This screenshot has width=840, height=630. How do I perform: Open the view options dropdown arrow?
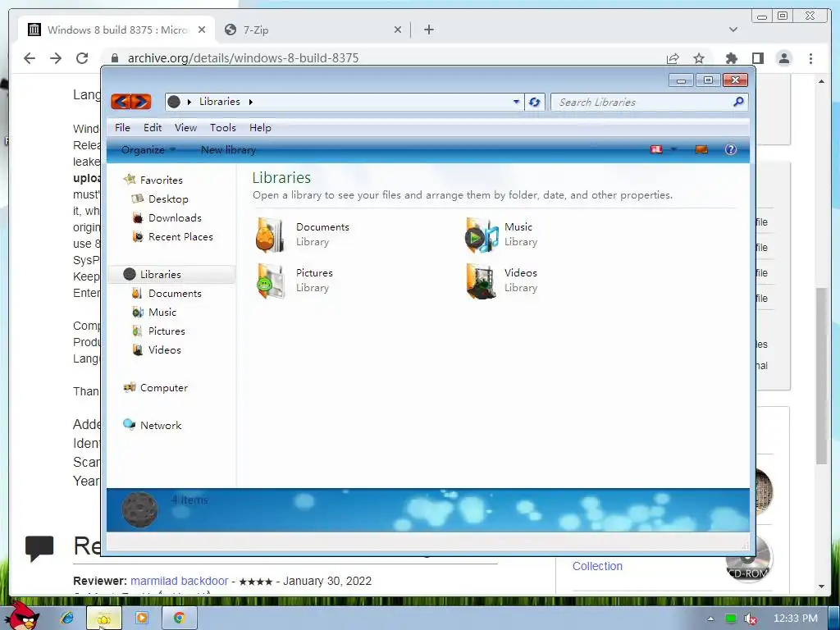pos(674,149)
